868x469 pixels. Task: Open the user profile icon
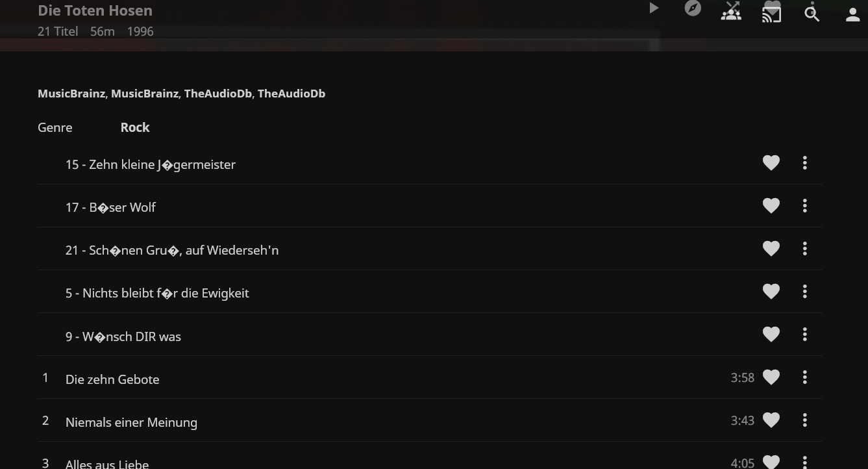click(852, 14)
